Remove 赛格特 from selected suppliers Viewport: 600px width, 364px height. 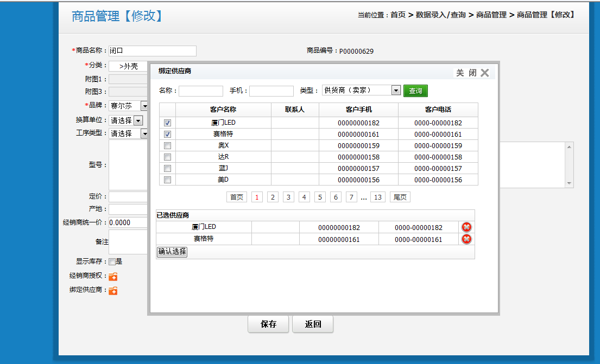coord(466,239)
